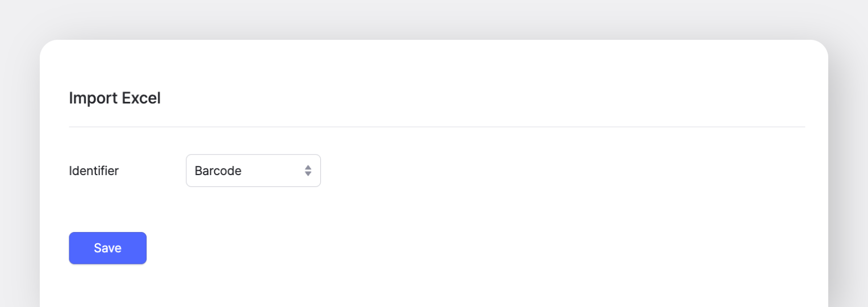Open the Identifier dropdown showing Barcode
The image size is (868, 307).
coord(253,171)
